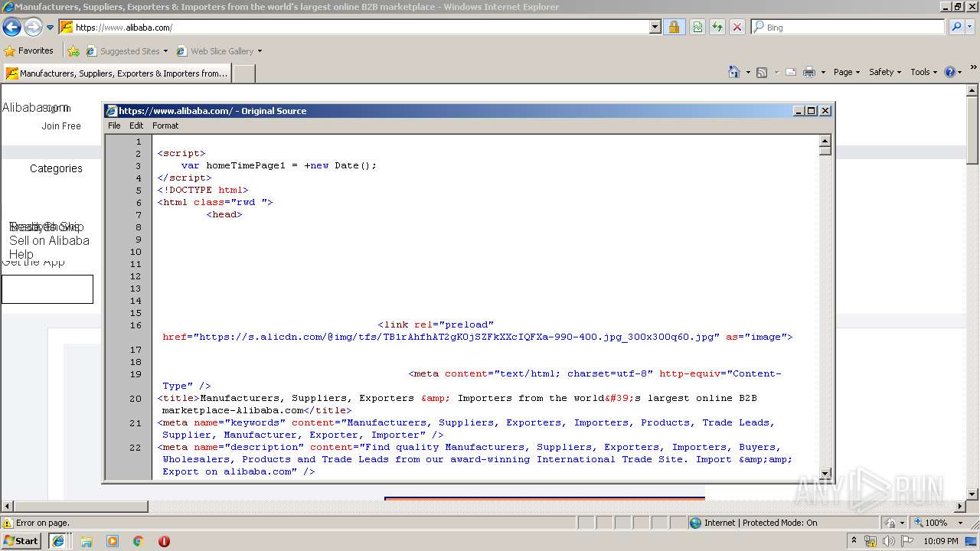Image resolution: width=980 pixels, height=551 pixels.
Task: Select the DOCTYPE html line
Action: pyautogui.click(x=203, y=191)
